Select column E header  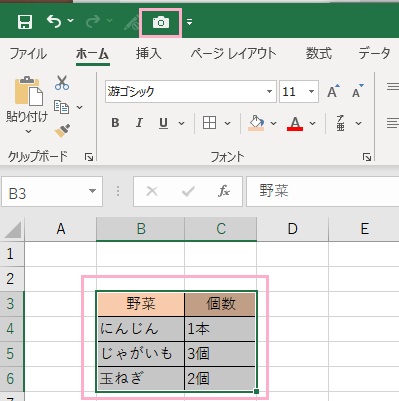click(364, 229)
